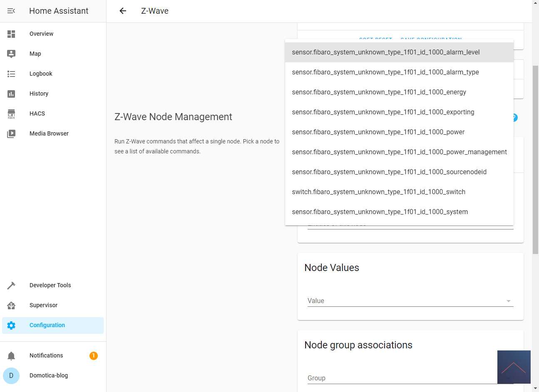Pick the power_management sensor entity
This screenshot has height=392, width=539.
pyautogui.click(x=399, y=152)
